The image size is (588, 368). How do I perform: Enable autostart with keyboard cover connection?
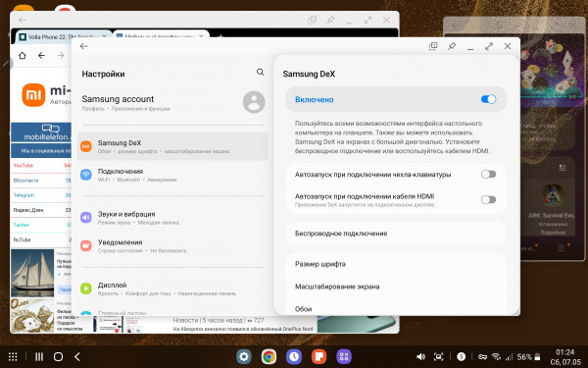tap(488, 175)
